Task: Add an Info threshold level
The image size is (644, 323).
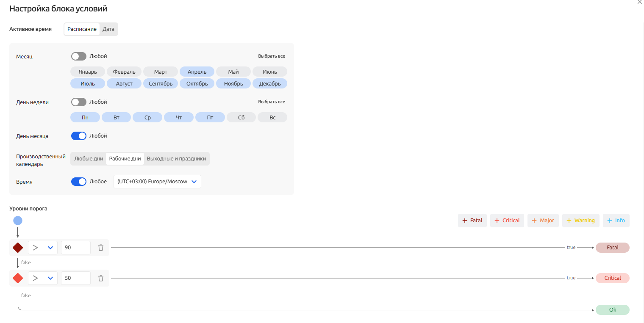Action: point(616,221)
